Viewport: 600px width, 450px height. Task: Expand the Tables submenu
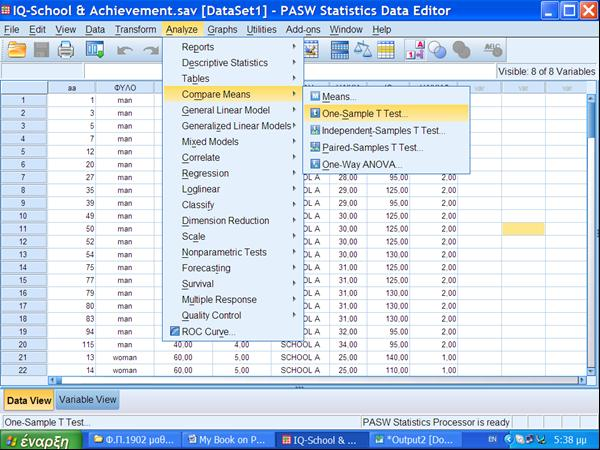pos(233,78)
